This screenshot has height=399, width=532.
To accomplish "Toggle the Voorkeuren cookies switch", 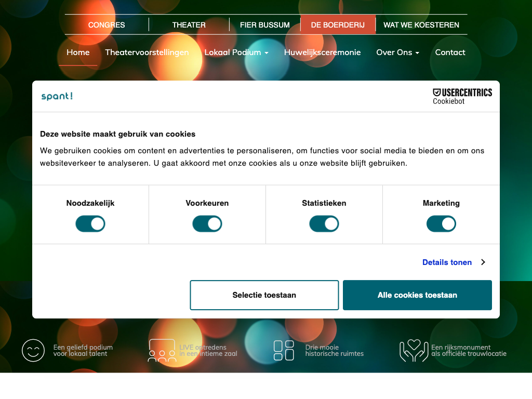I will 207,224.
